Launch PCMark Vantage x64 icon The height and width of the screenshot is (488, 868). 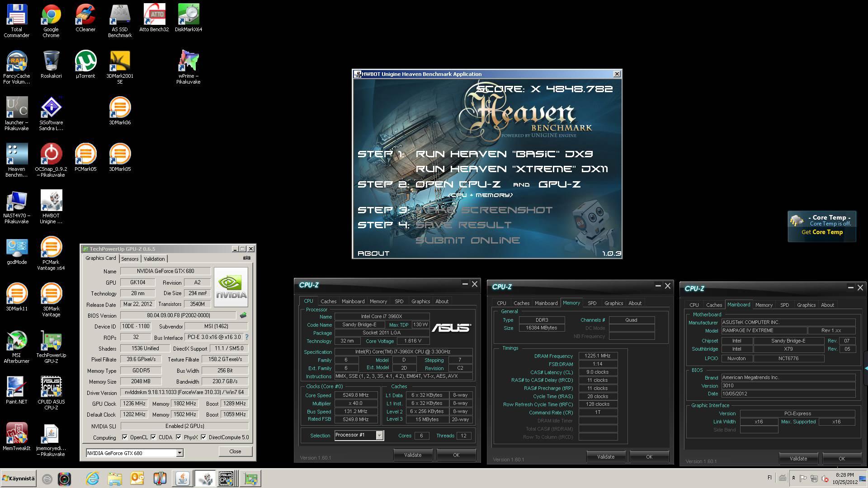pos(51,253)
